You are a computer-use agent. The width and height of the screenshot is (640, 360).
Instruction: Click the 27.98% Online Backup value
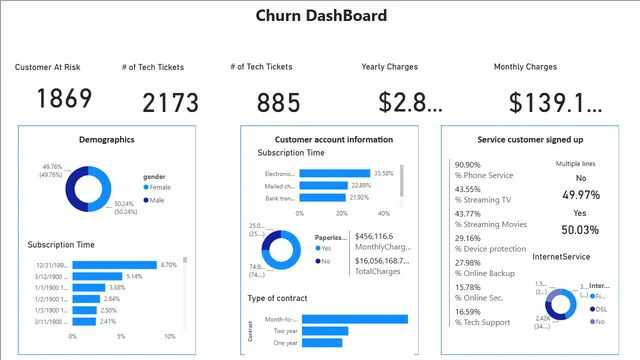coord(468,263)
